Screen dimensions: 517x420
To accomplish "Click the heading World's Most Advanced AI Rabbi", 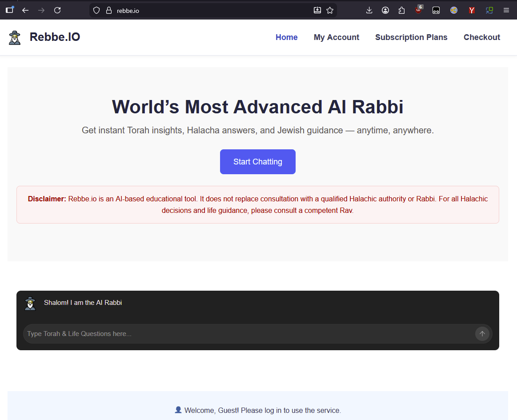I will point(257,107).
